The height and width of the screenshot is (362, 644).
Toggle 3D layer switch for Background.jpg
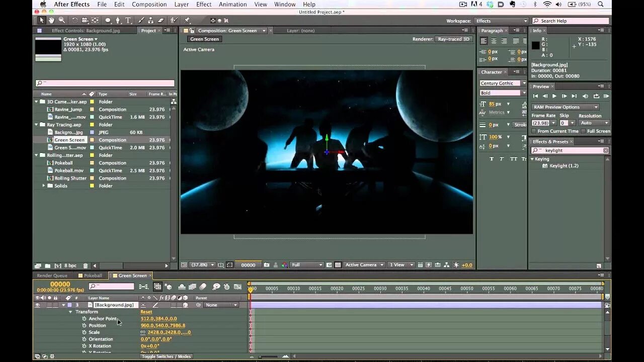click(185, 305)
